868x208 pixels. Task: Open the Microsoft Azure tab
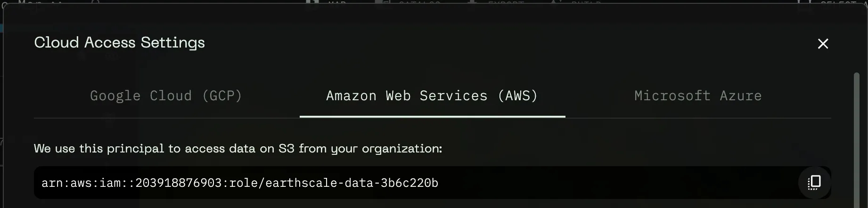coord(697,96)
